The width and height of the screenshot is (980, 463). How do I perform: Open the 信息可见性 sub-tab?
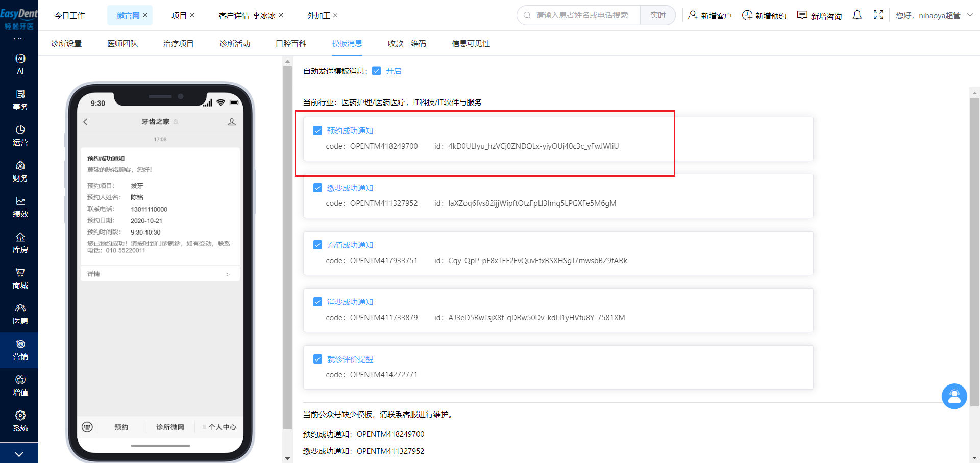click(471, 43)
